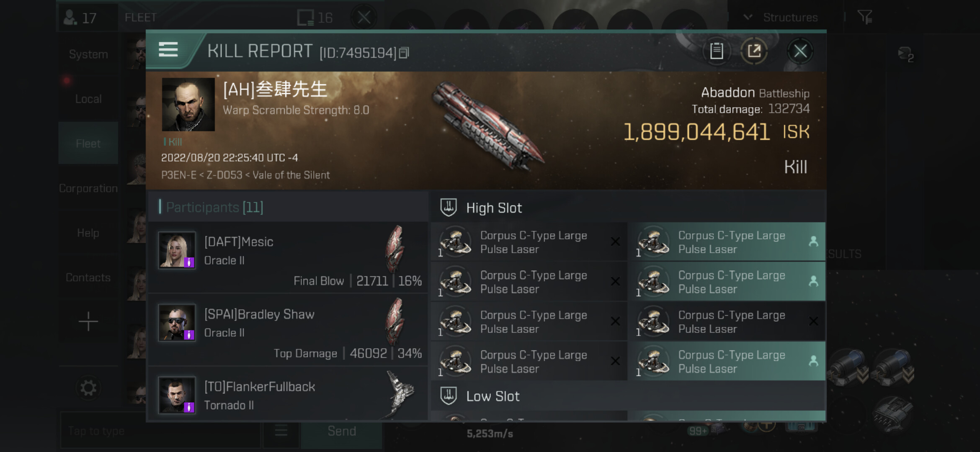Image resolution: width=980 pixels, height=452 pixels.
Task: Click the clipboard icon in report header
Action: [716, 51]
